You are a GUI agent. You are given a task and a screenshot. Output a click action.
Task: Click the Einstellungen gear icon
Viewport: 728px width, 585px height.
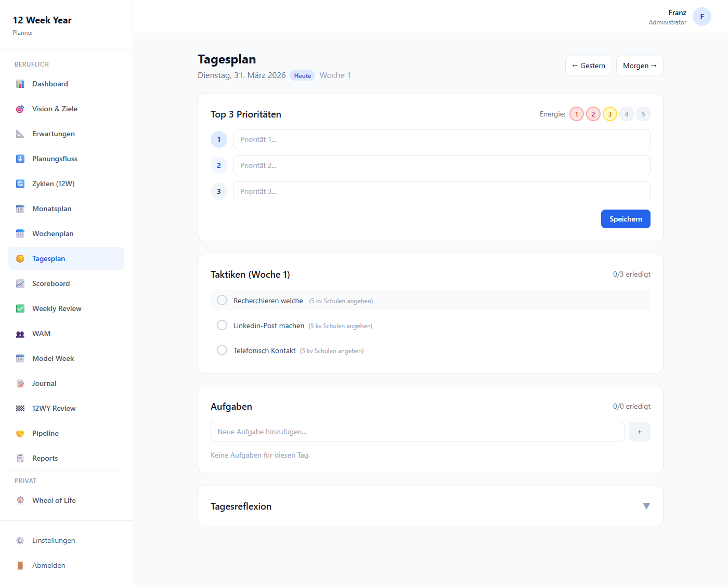20,540
